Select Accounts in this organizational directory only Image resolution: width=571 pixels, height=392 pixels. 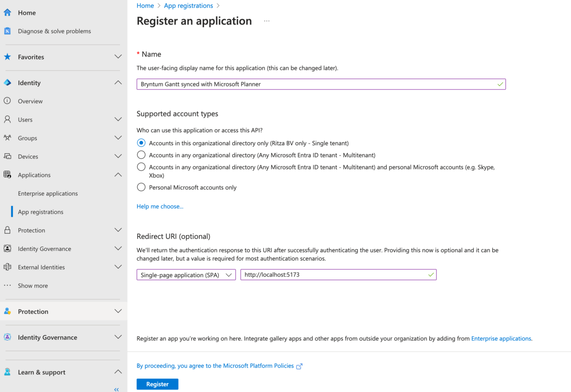(x=141, y=143)
